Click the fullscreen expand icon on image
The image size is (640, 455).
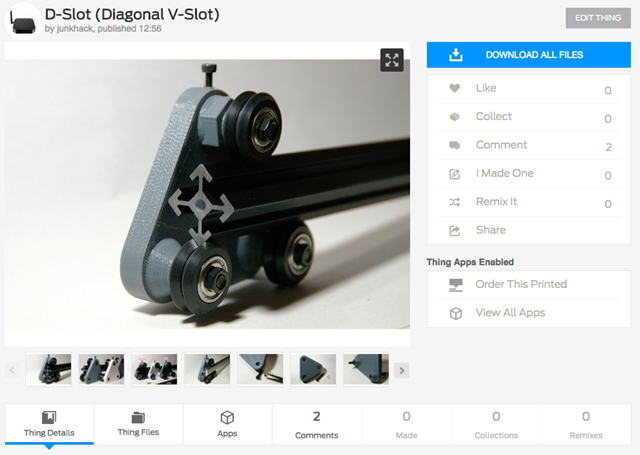coord(392,60)
